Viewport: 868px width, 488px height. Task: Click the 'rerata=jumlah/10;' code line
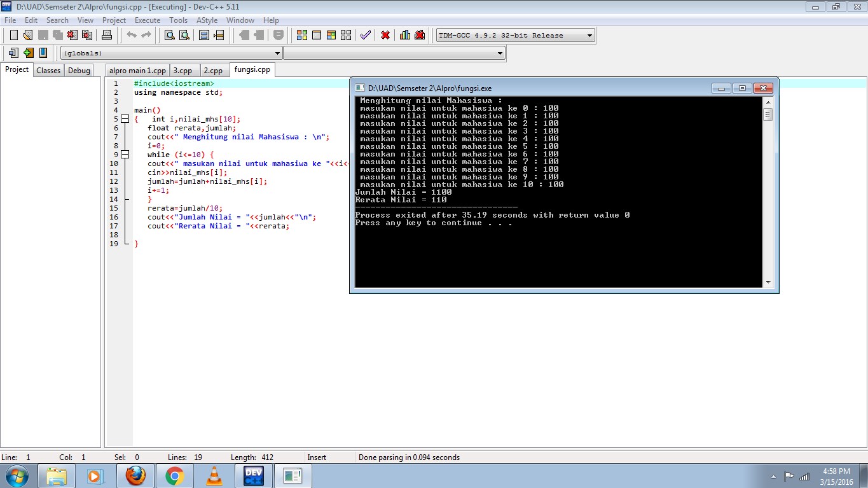(x=186, y=208)
